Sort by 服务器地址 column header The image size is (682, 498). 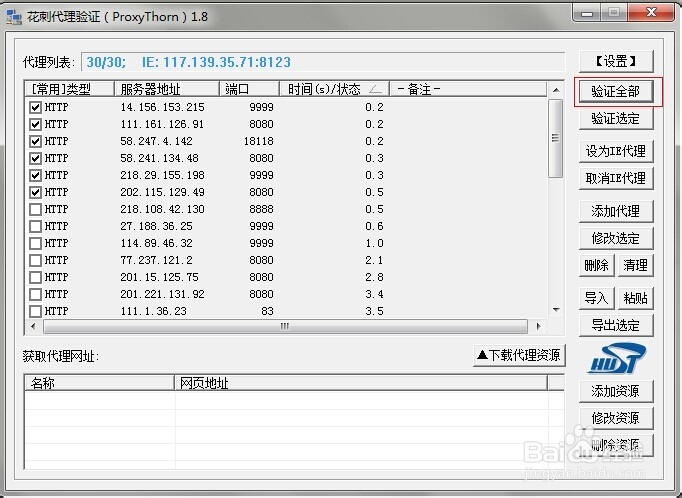[167, 89]
